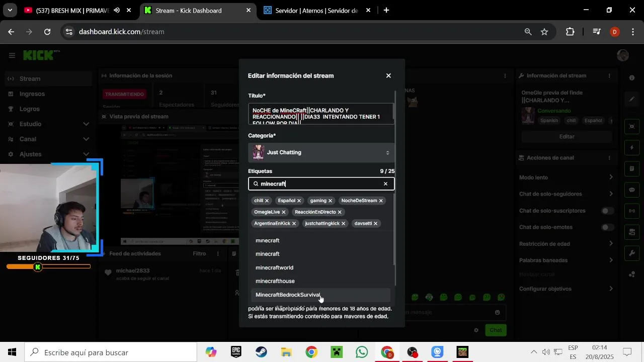Open Chrome extensions puzzle icon
The image size is (644, 362).
point(570,32)
